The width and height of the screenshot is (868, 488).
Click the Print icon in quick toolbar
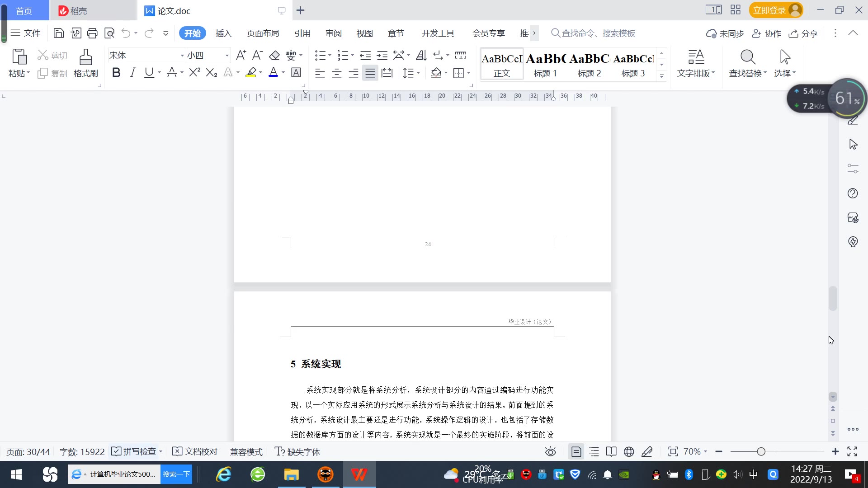[x=92, y=33]
